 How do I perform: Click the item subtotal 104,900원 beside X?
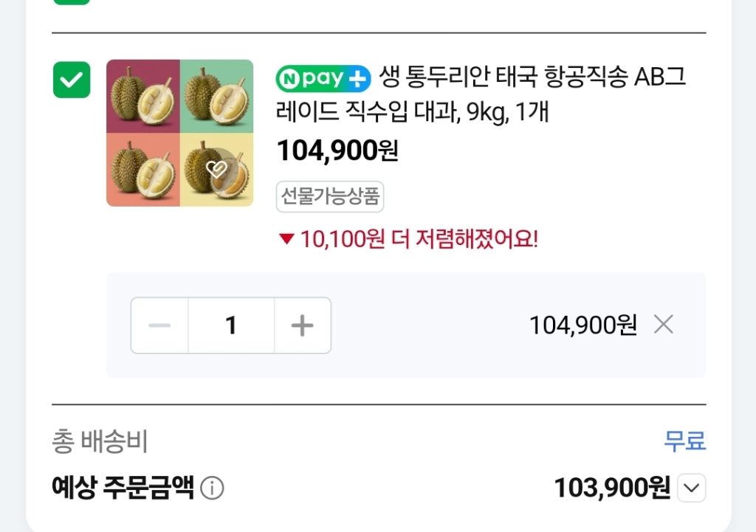tap(583, 325)
